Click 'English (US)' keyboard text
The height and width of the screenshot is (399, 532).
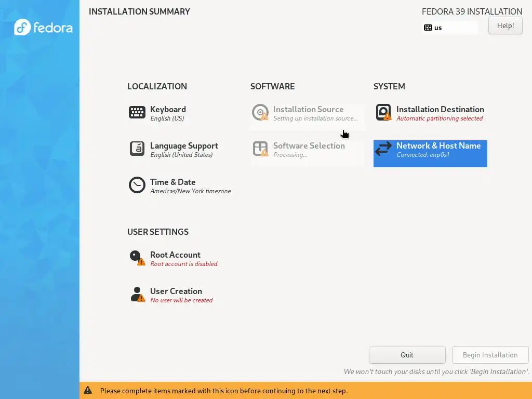tap(167, 118)
